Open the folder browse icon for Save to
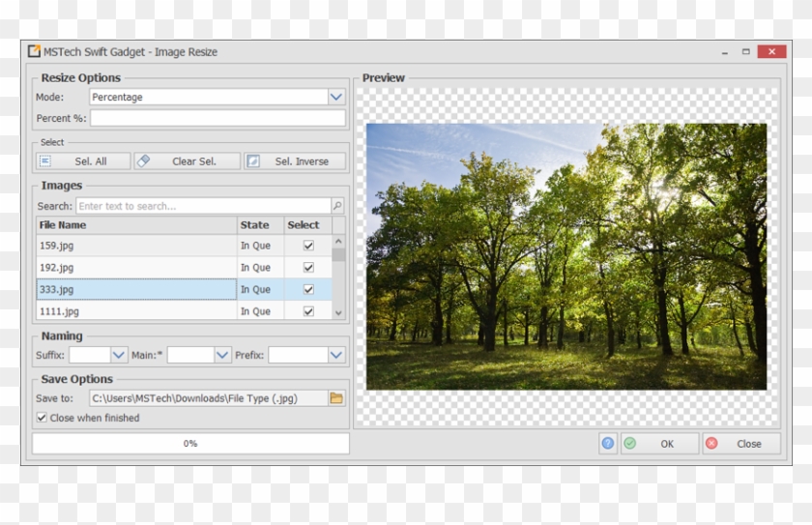Screen dimensions: 812x525 pos(336,397)
